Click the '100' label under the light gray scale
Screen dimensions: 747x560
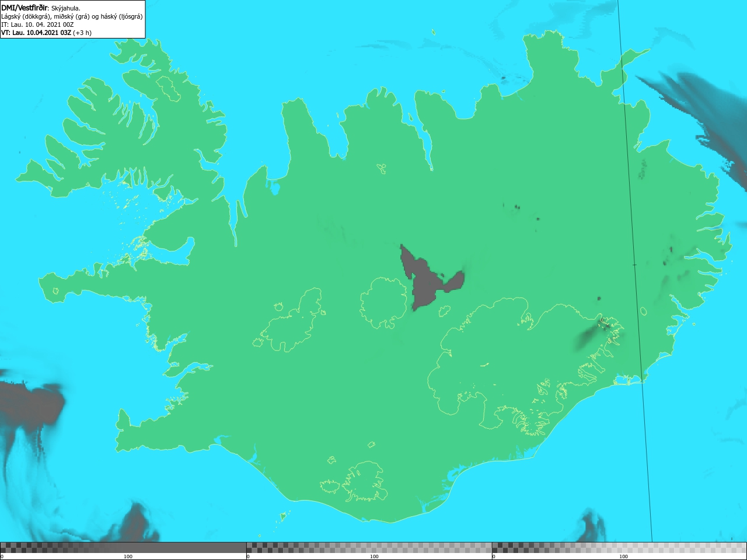[623, 556]
